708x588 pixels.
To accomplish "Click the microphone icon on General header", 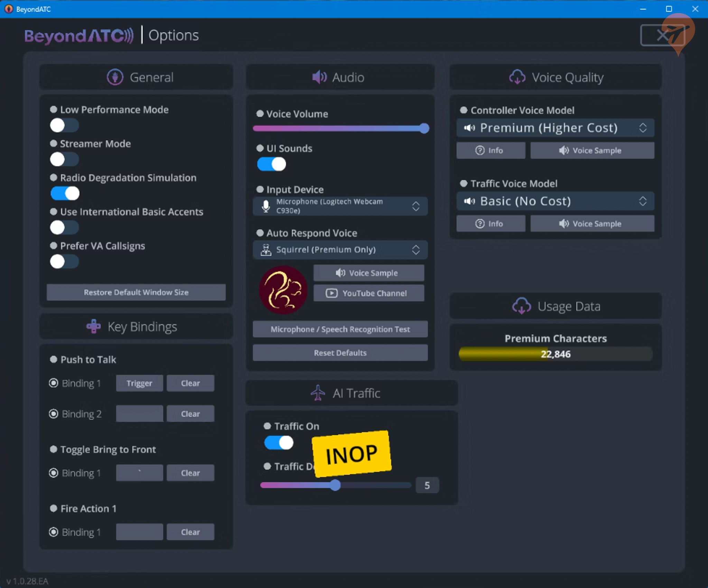I will pos(114,77).
